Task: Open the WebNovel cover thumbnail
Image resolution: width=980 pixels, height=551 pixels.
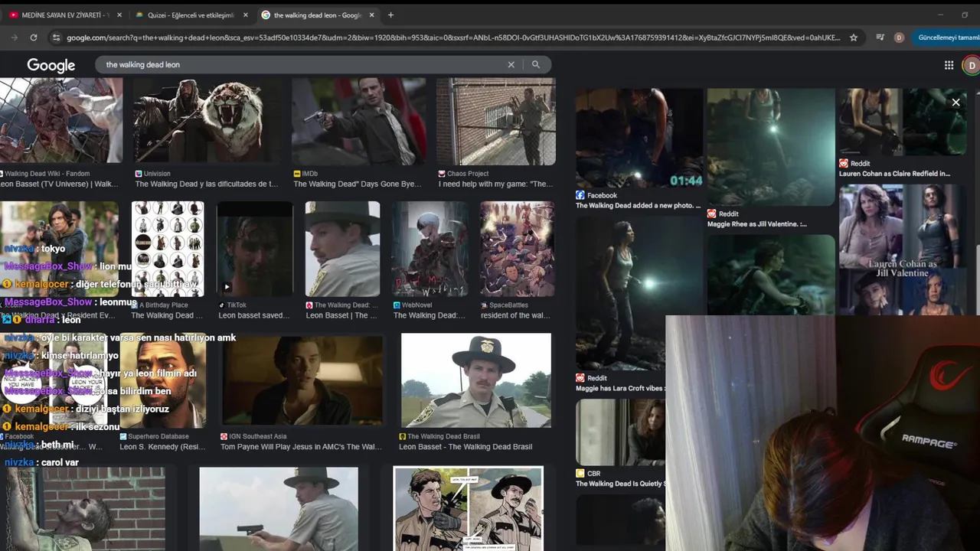Action: [430, 249]
